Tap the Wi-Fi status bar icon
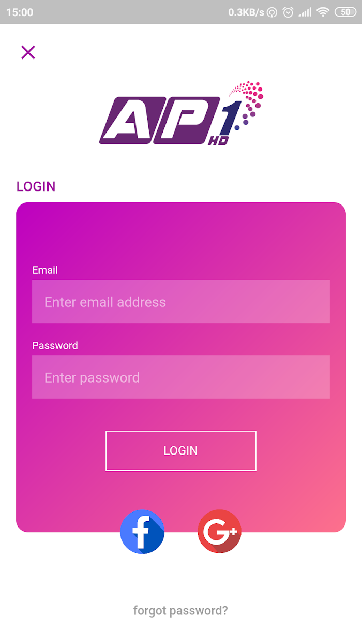The width and height of the screenshot is (362, 644). 323,12
